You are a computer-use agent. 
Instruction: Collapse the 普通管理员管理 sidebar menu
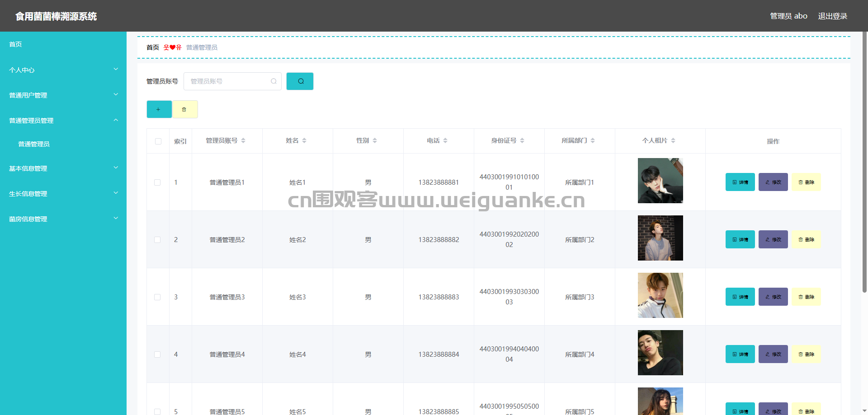pyautogui.click(x=63, y=121)
